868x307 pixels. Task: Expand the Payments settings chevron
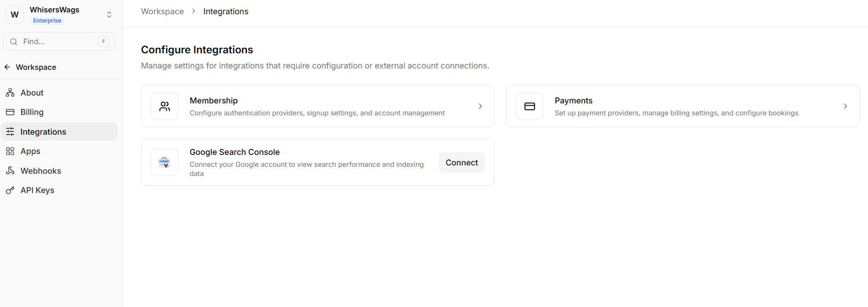click(845, 106)
